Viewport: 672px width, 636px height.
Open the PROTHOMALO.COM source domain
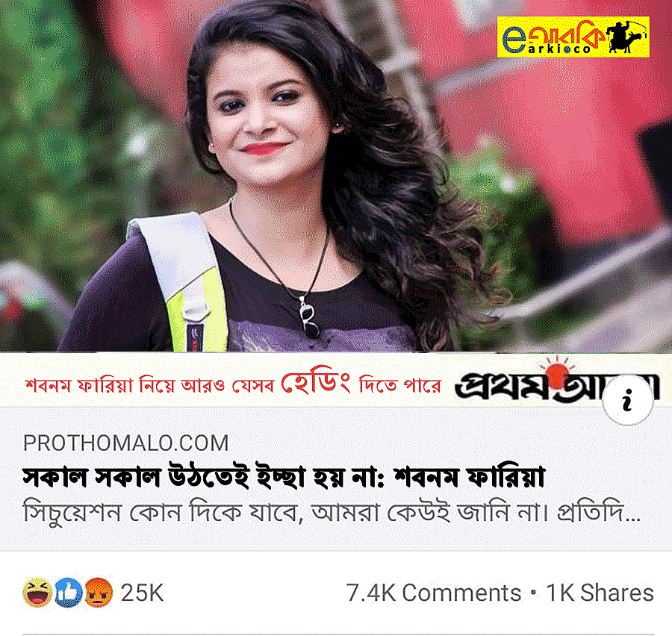(x=125, y=443)
